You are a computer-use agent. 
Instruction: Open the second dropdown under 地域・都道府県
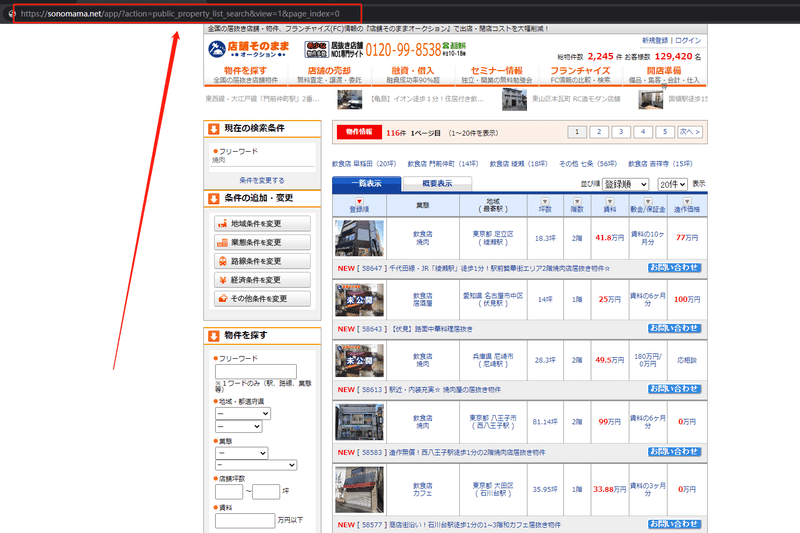coord(239,426)
